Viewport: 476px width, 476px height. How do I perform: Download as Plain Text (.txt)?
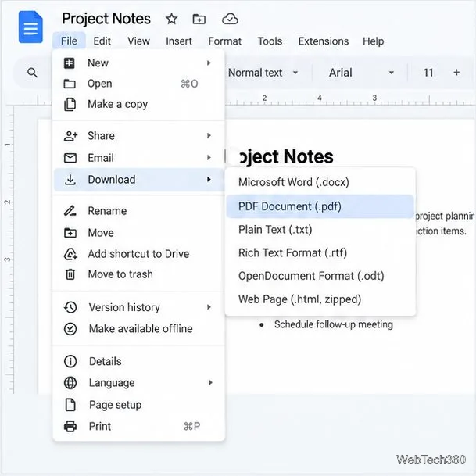[320, 230]
